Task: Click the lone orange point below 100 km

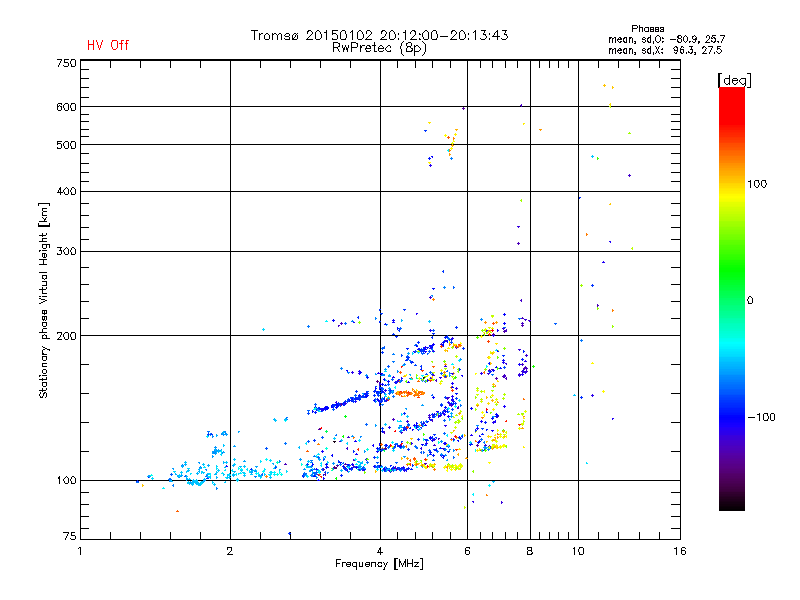Action: 177,511
